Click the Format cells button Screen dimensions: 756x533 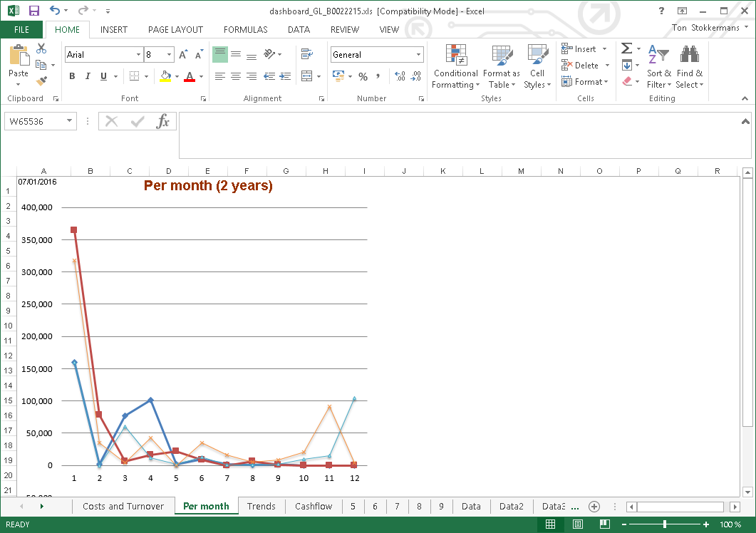[x=585, y=81]
